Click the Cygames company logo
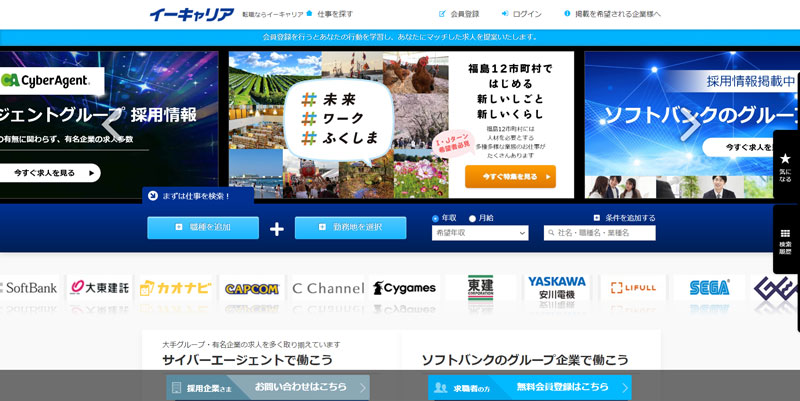The height and width of the screenshot is (401, 800). pyautogui.click(x=404, y=288)
